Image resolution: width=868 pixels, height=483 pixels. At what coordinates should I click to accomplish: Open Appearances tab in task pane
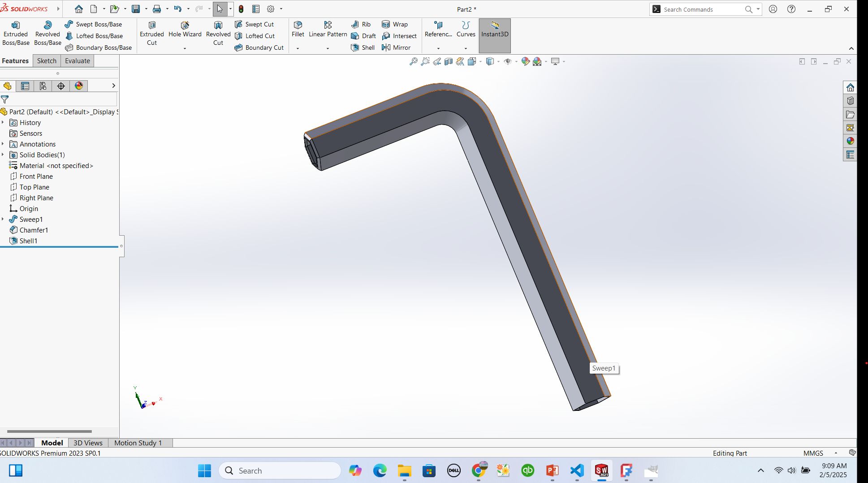[850, 141]
